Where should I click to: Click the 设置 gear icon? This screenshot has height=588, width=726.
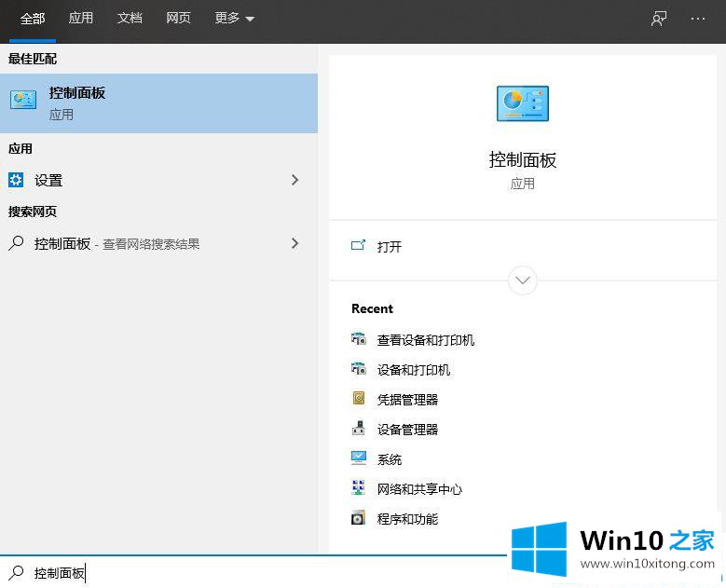click(x=16, y=180)
